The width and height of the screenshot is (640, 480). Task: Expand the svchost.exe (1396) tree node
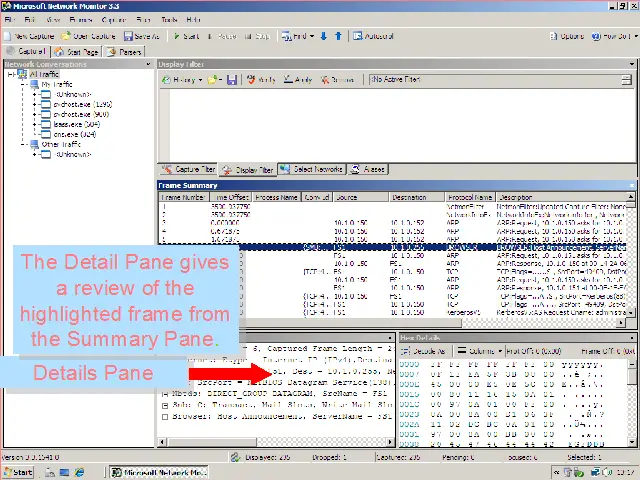35,104
